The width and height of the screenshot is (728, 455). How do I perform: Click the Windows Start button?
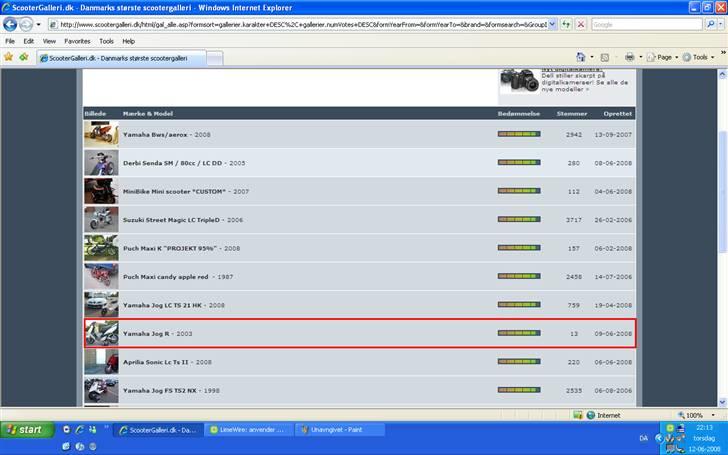pos(25,430)
